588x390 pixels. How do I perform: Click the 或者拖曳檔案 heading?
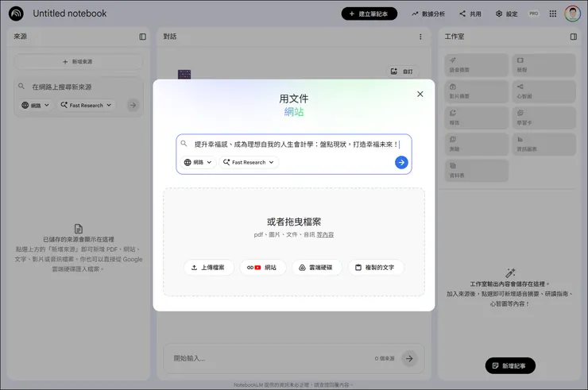[x=294, y=222]
